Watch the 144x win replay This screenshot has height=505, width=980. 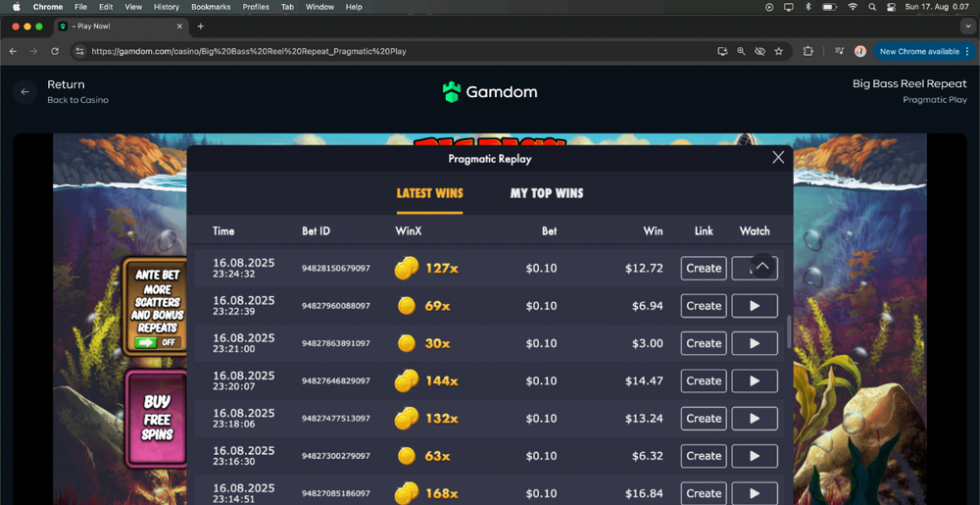point(755,380)
